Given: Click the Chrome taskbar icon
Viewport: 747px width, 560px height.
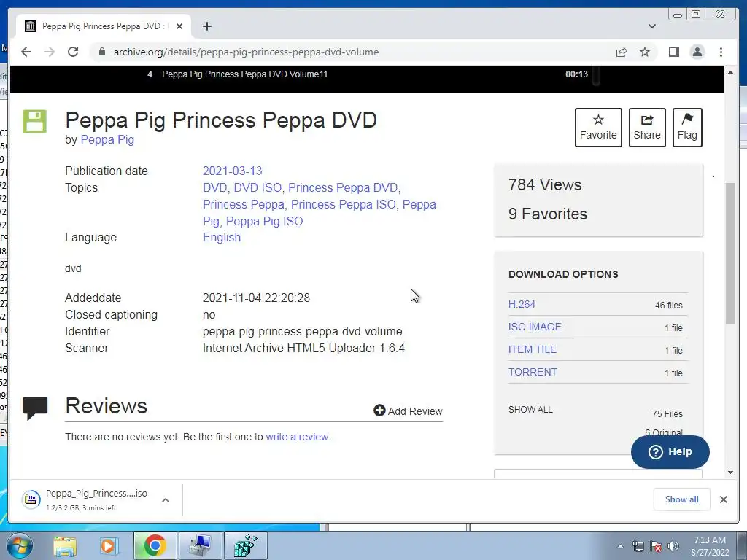Looking at the screenshot, I should pyautogui.click(x=155, y=545).
